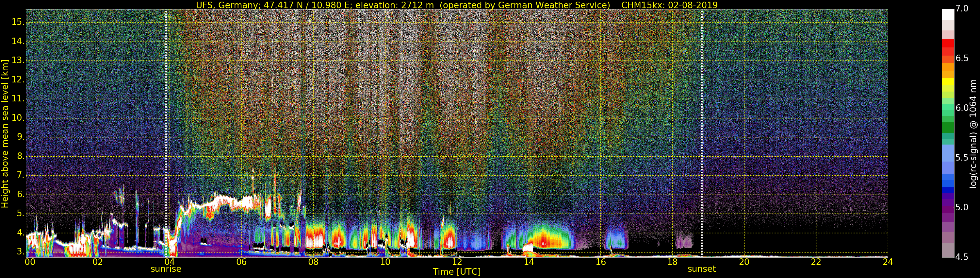Click the height axis tick '5.'
Viewport: 980px width, 278px height.
point(20,214)
